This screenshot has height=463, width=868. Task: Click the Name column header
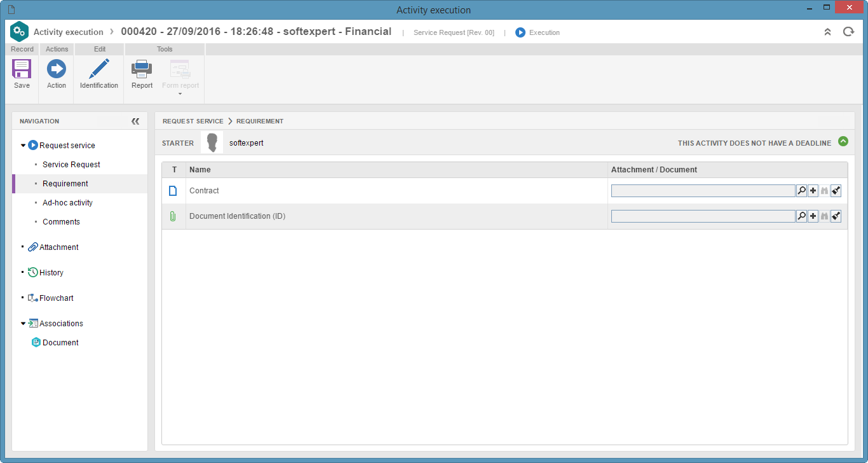tap(200, 170)
